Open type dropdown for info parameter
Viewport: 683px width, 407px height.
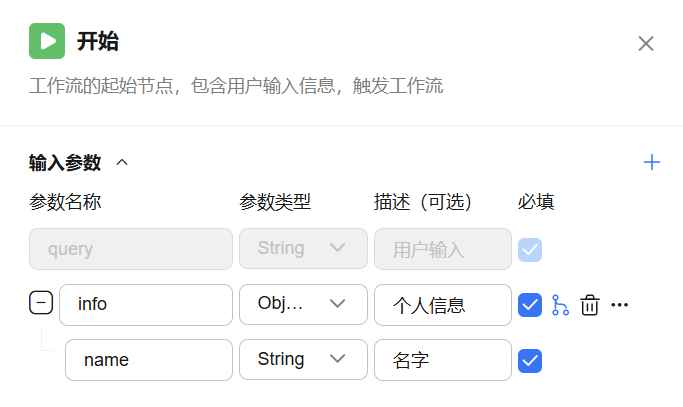303,304
